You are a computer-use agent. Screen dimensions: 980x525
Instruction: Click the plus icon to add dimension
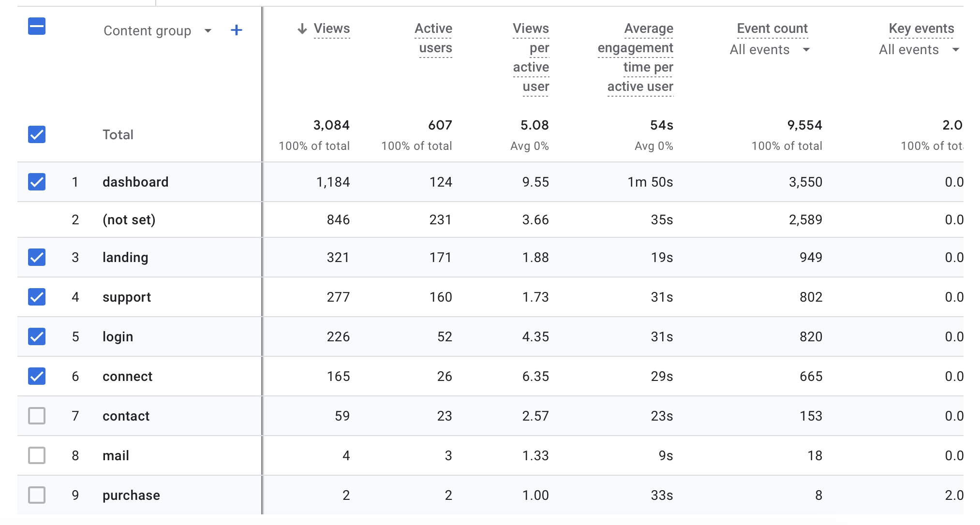(236, 30)
